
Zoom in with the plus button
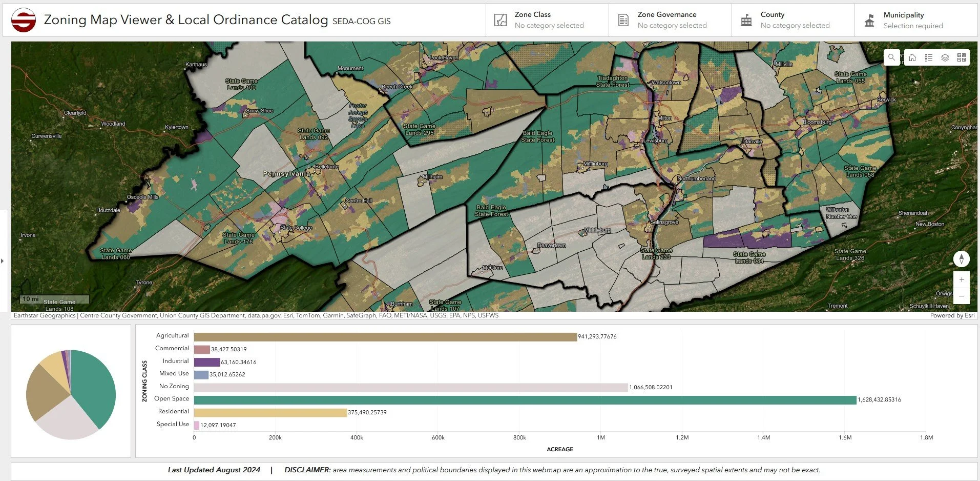click(962, 279)
